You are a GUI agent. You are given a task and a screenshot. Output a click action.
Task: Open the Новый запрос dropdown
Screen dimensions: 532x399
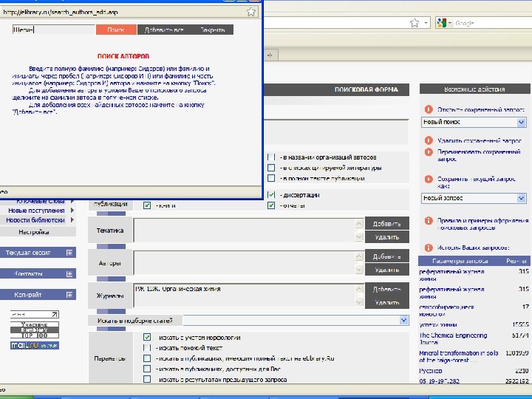click(x=474, y=198)
